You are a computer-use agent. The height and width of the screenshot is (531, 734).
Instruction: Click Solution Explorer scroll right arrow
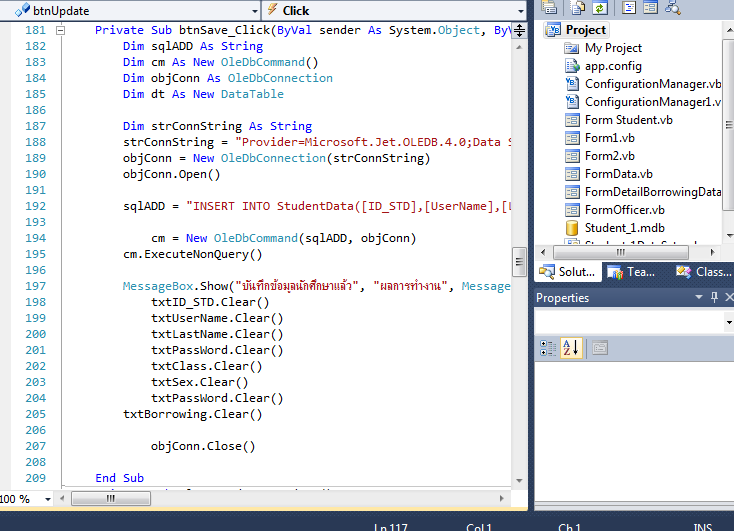pyautogui.click(x=712, y=252)
